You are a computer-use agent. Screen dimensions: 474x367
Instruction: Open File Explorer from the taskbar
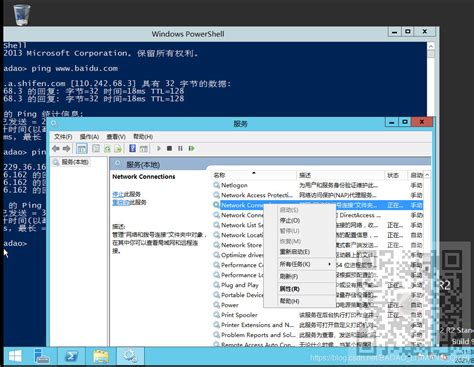pos(100,357)
